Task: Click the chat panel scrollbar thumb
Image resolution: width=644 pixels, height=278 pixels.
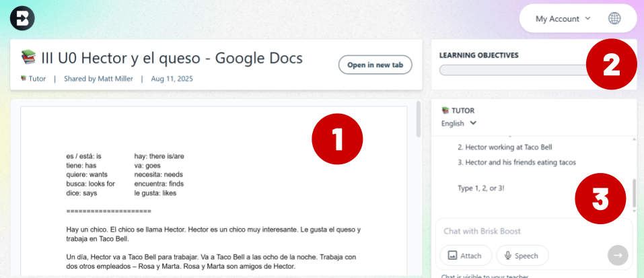Action: pyautogui.click(x=635, y=193)
